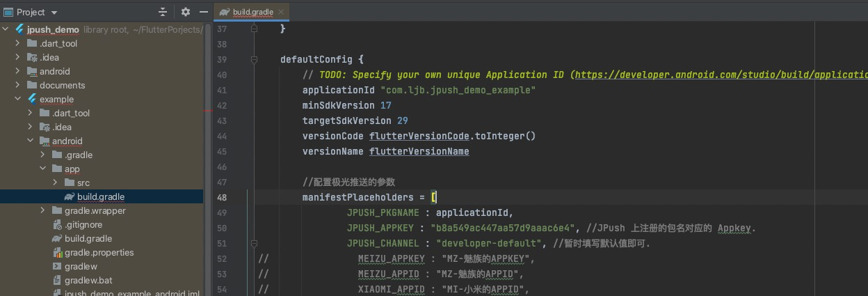The height and width of the screenshot is (296, 868).
Task: Collapse the example module folder
Action: point(17,99)
